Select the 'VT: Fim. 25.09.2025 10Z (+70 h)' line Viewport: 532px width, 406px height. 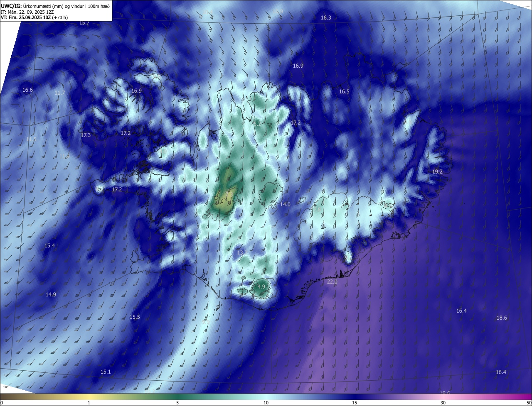tap(34, 17)
